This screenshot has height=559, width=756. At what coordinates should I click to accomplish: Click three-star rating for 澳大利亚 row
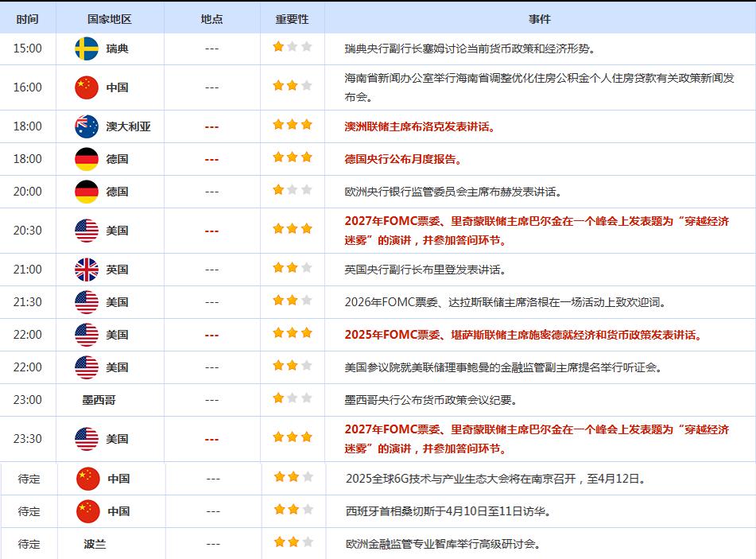click(x=293, y=125)
